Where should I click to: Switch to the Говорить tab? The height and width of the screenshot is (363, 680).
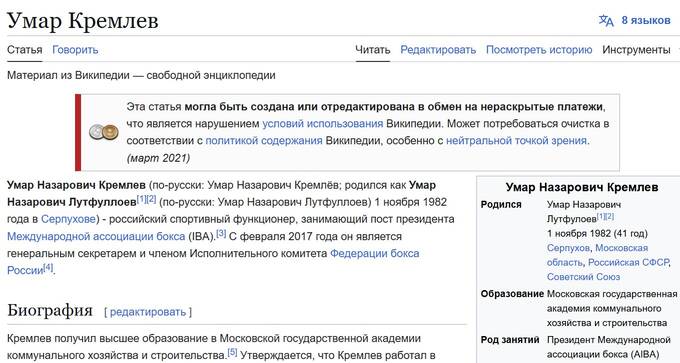[x=75, y=50]
